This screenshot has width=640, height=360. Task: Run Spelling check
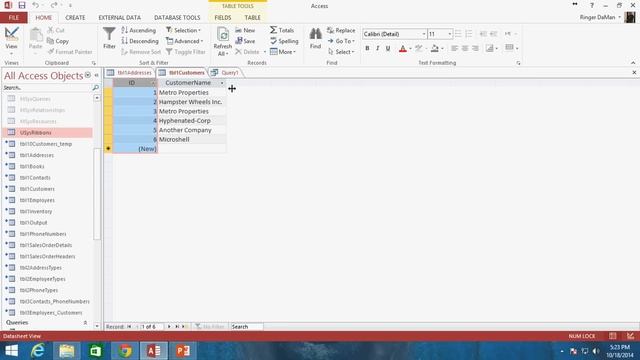pyautogui.click(x=284, y=41)
